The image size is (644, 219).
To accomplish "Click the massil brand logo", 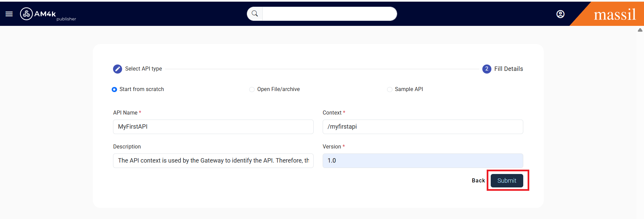I will 614,14.
